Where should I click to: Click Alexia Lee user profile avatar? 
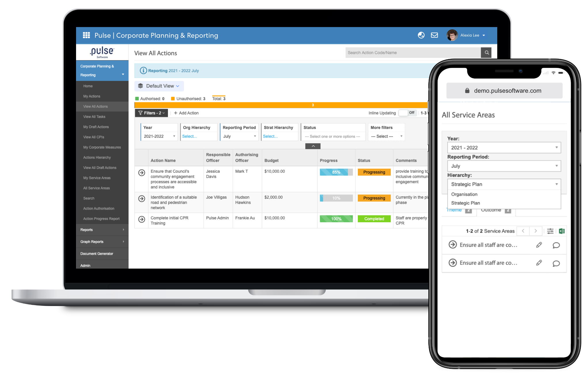pyautogui.click(x=452, y=36)
